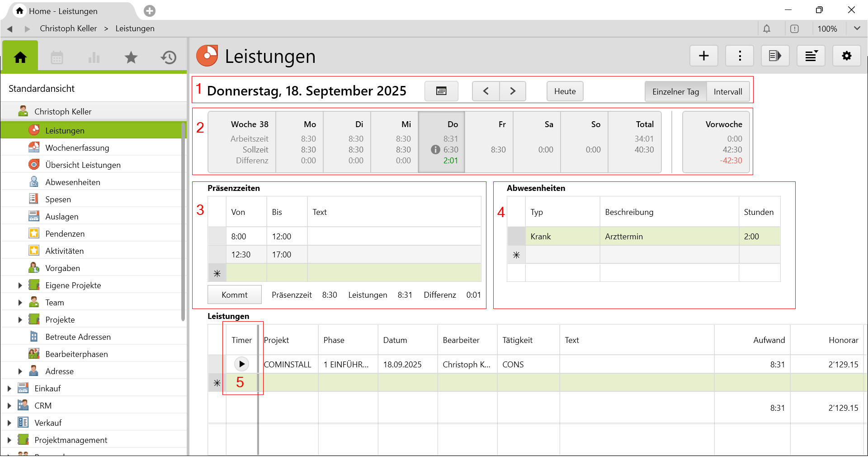Viewport: 868px width, 461px height.
Task: Open the favorites star tab
Action: pos(131,57)
